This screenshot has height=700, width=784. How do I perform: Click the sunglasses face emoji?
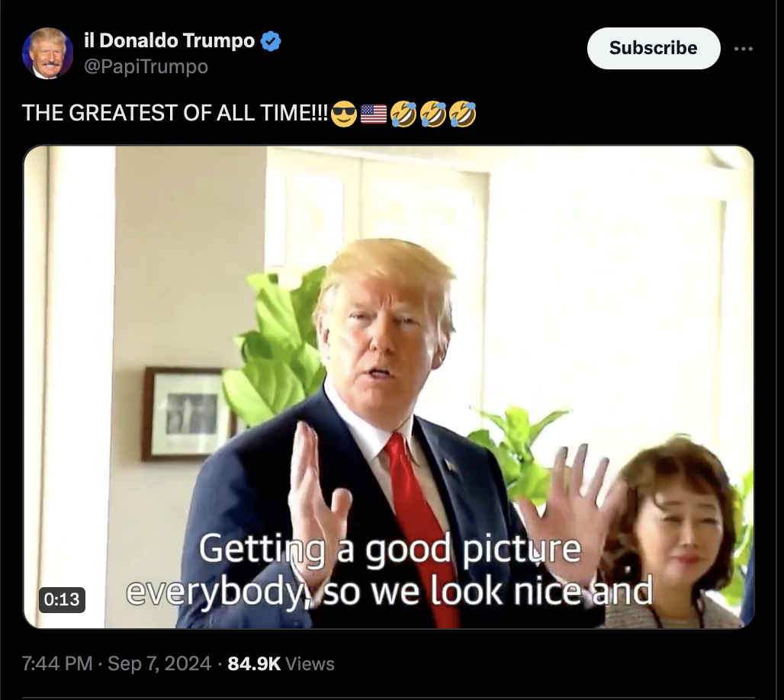pyautogui.click(x=344, y=114)
